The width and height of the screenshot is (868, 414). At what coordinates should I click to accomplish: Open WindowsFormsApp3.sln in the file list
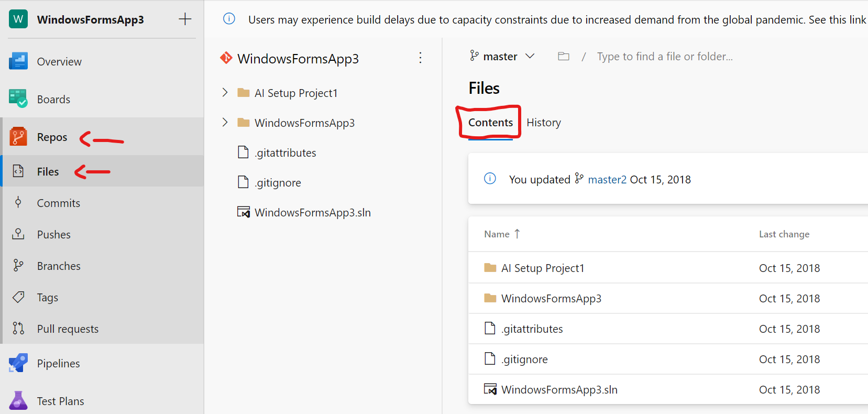559,390
